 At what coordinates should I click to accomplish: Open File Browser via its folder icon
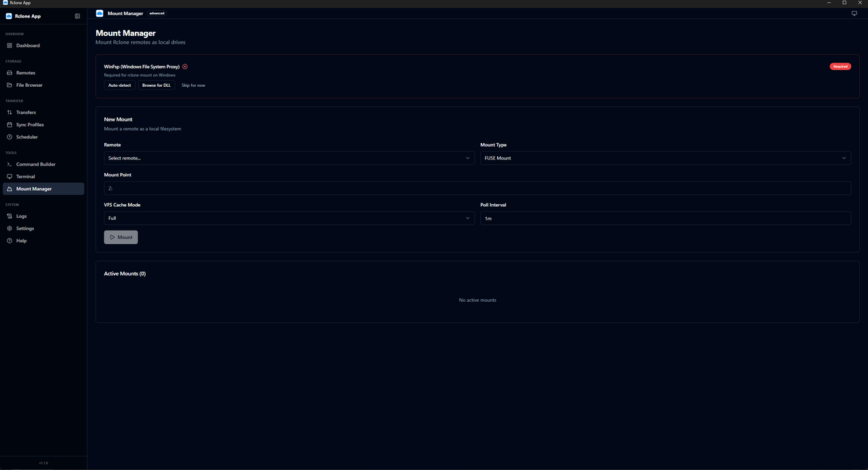click(9, 85)
